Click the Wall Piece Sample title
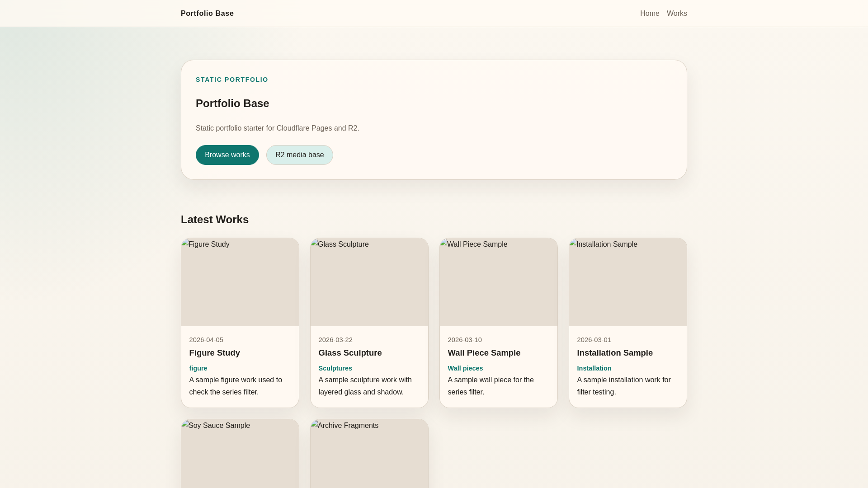Viewport: 868px width, 488px height. click(x=484, y=353)
